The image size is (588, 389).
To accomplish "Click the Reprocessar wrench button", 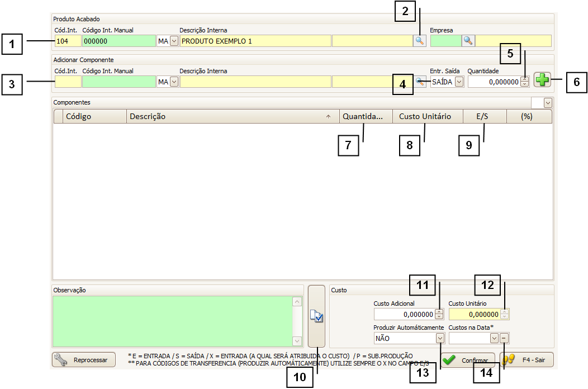I will pos(83,360).
